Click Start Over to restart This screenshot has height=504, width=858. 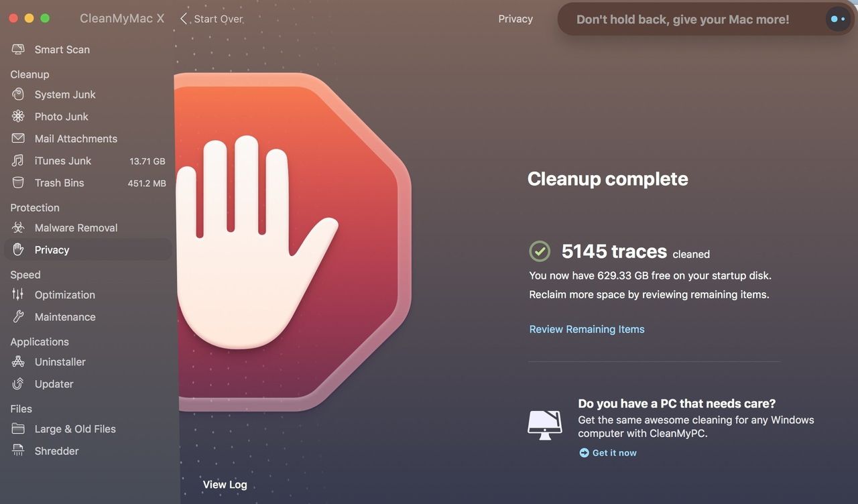(x=218, y=19)
